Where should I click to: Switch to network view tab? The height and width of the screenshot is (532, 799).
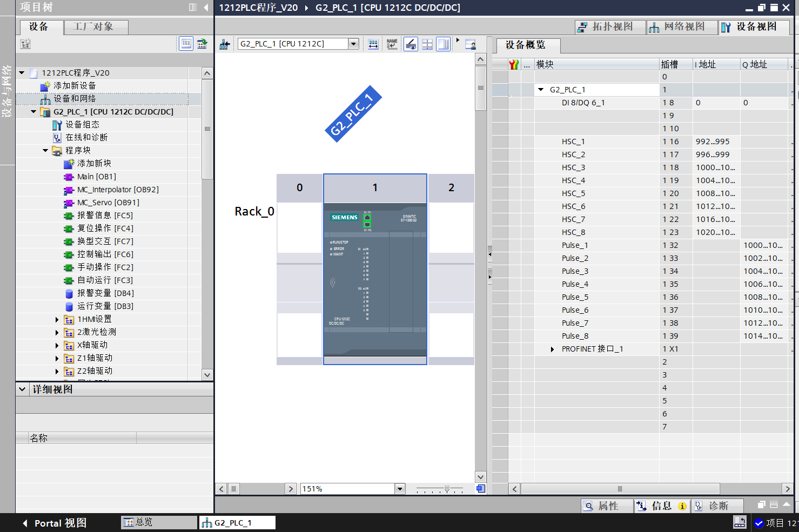[x=682, y=27]
